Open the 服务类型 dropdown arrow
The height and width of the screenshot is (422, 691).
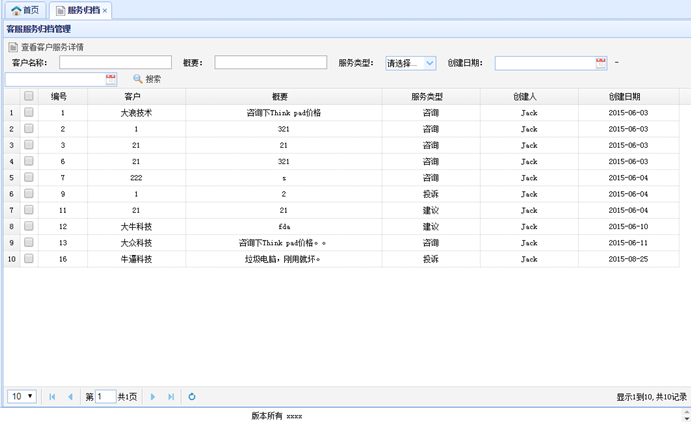(430, 63)
